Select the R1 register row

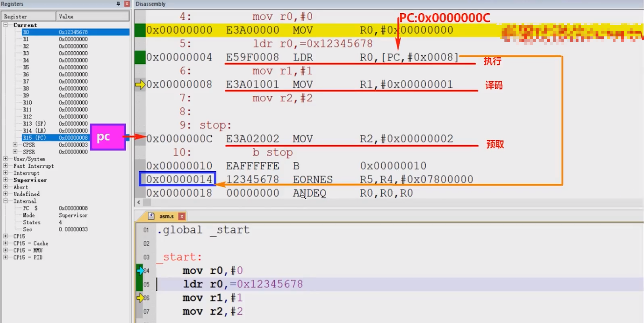(x=76, y=39)
